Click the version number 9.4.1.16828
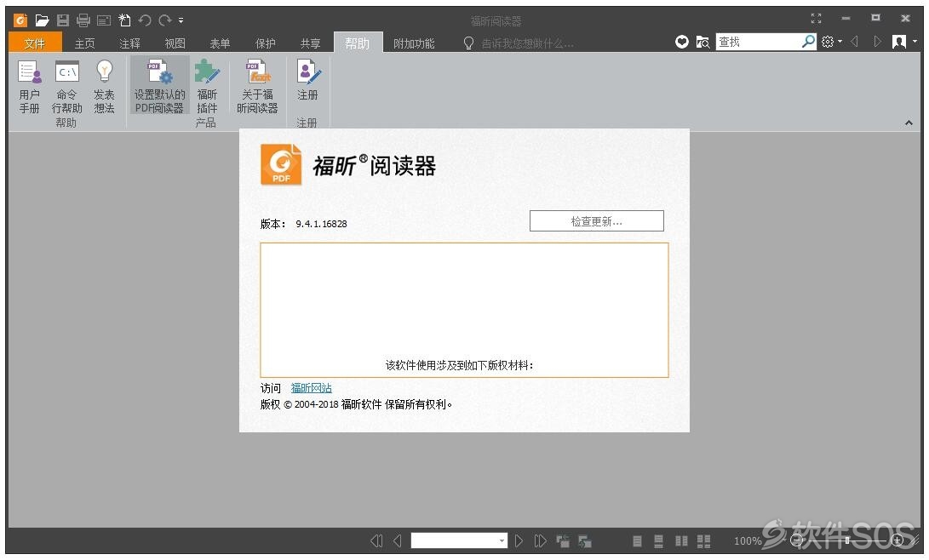This screenshot has height=560, width=929. tap(321, 224)
